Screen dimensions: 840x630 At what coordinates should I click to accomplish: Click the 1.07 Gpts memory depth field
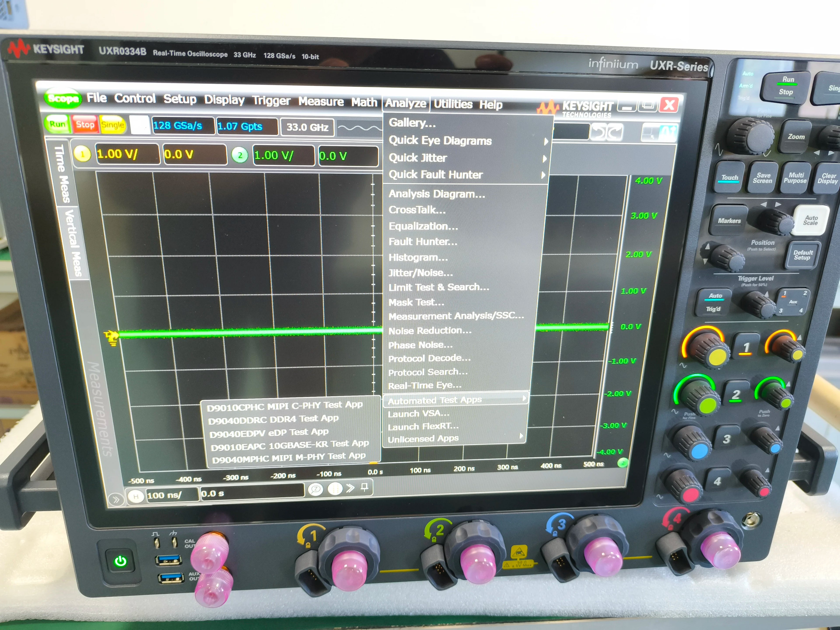coord(247,126)
